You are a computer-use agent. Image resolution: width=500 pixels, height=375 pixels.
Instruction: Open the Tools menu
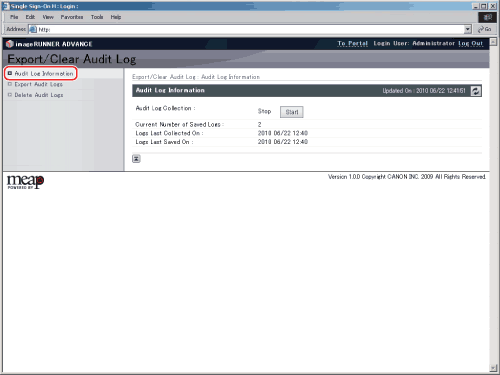point(97,17)
